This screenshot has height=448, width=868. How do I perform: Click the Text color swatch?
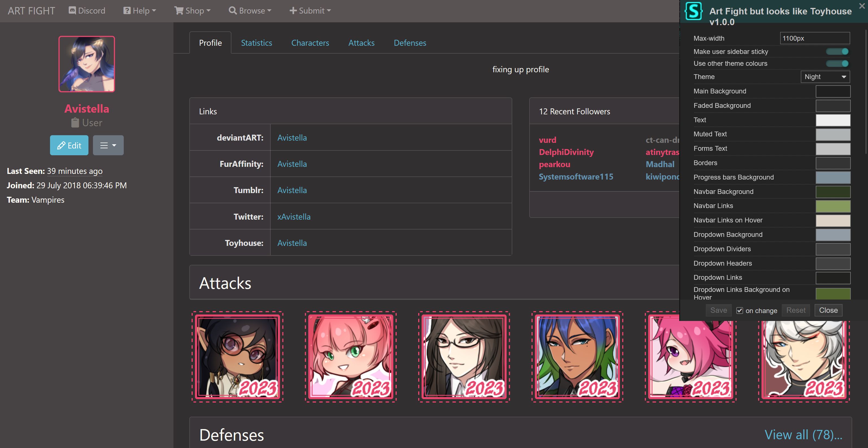833,120
